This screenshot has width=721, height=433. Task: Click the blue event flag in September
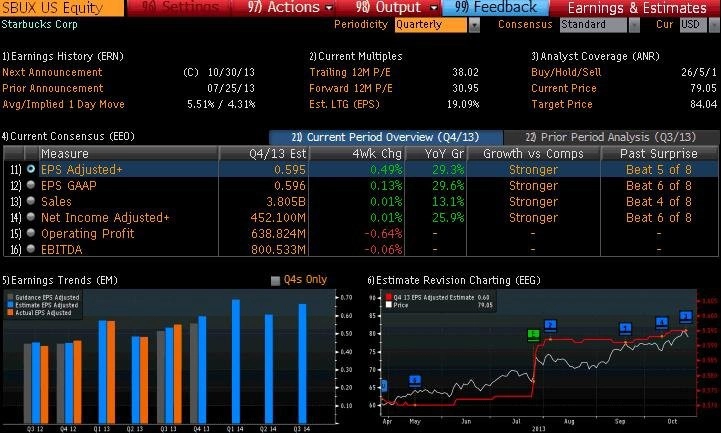[x=625, y=329]
